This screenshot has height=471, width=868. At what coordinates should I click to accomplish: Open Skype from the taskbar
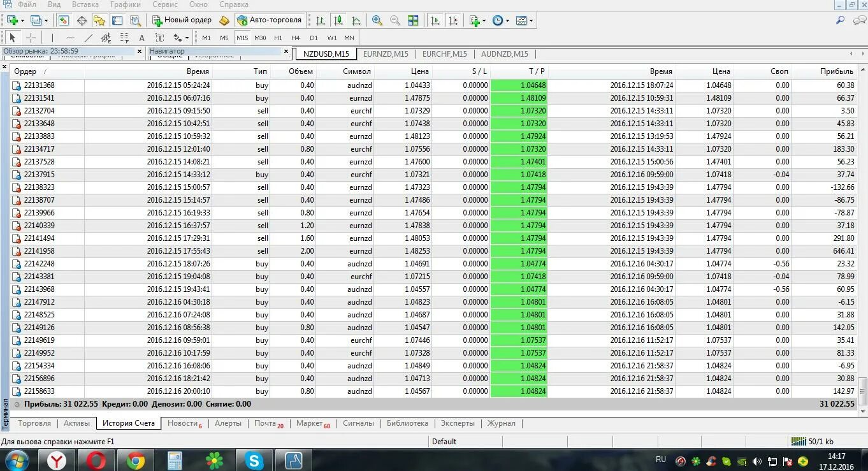(x=254, y=460)
